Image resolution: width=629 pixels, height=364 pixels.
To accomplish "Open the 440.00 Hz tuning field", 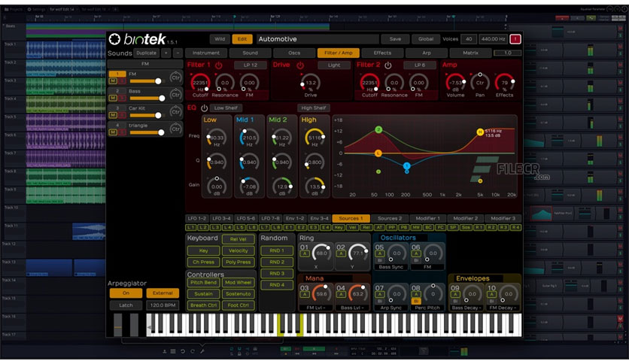I will 493,39.
